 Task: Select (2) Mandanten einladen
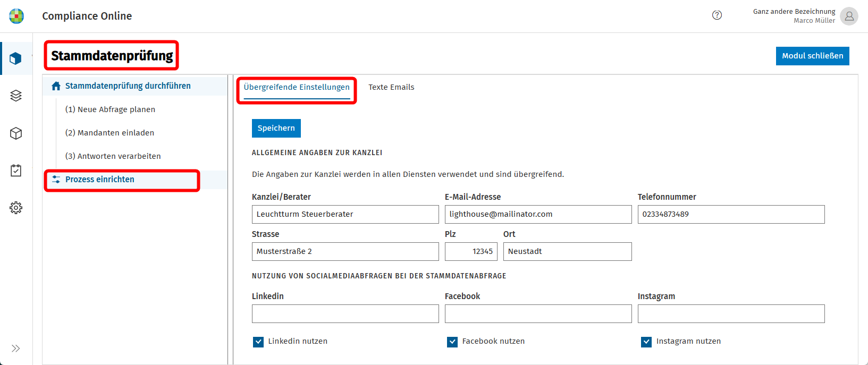pyautogui.click(x=109, y=133)
